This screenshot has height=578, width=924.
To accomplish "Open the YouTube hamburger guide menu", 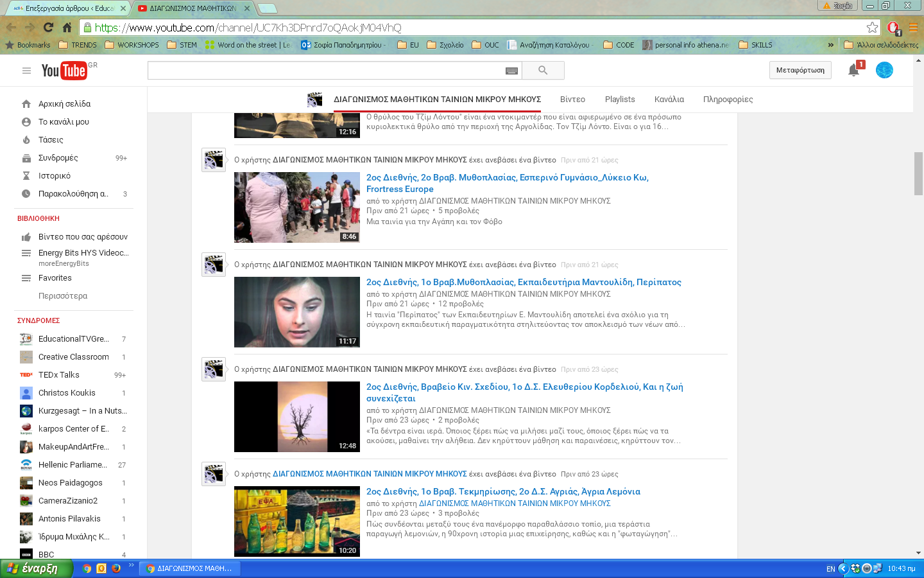I will coord(26,71).
